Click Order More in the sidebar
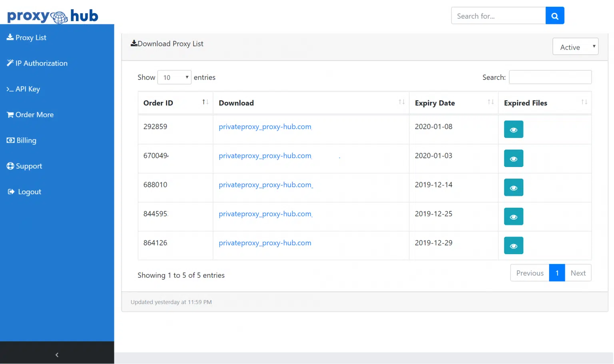 click(34, 115)
